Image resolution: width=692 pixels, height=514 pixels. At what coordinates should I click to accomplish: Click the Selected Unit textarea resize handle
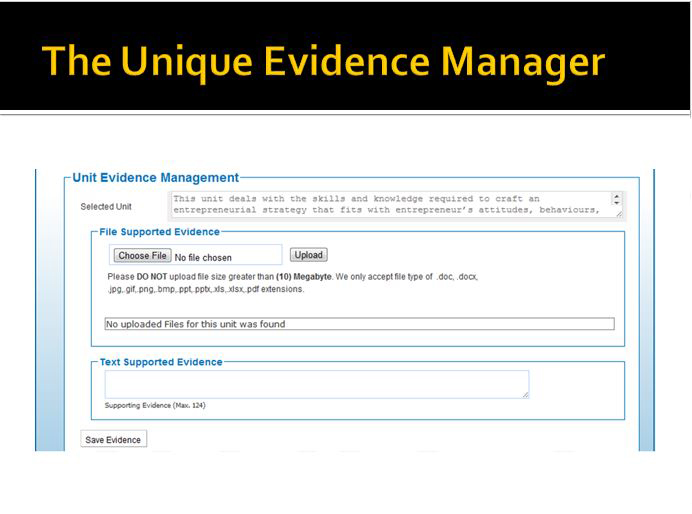(x=619, y=214)
